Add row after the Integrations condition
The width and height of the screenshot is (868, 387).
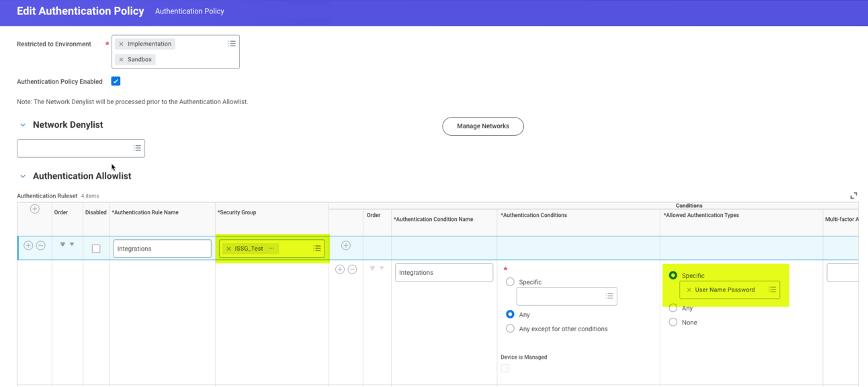click(x=340, y=269)
